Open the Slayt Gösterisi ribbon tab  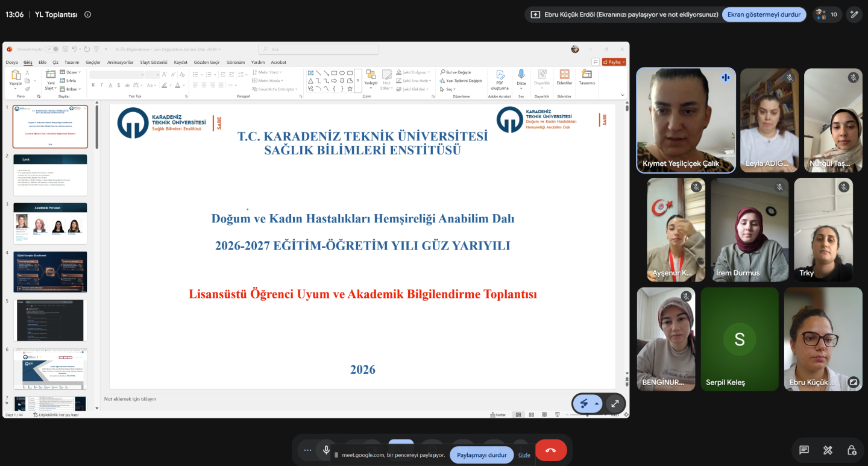[x=154, y=62]
